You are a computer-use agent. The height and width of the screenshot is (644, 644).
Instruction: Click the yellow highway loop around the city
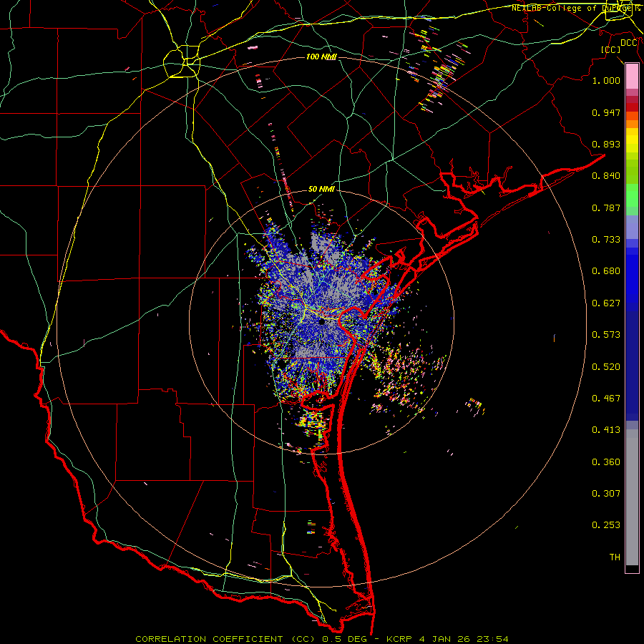click(x=182, y=62)
